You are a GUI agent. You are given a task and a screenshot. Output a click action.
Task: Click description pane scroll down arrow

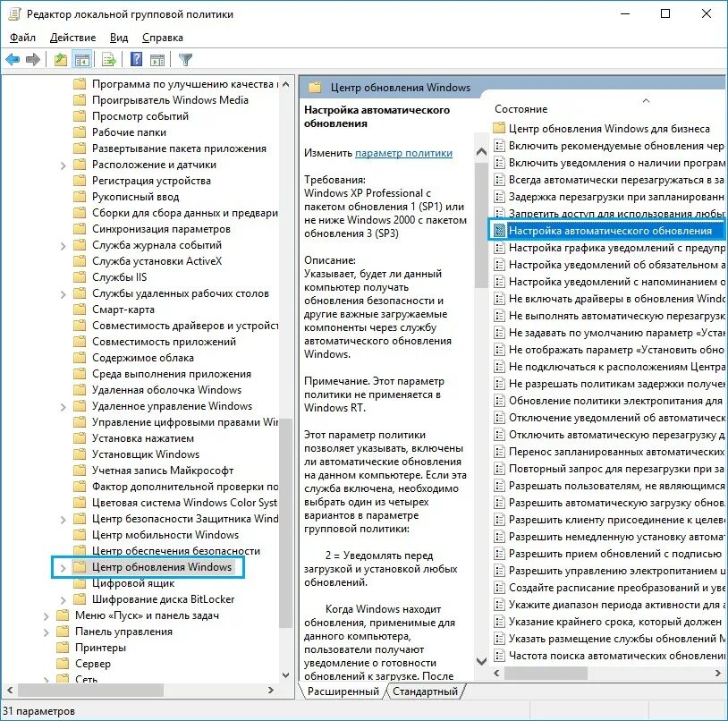point(481,661)
